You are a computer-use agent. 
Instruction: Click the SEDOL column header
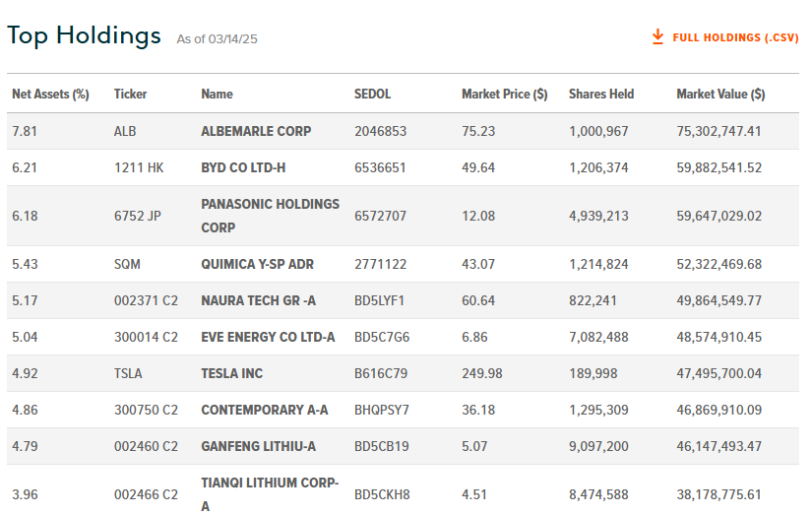pos(372,95)
